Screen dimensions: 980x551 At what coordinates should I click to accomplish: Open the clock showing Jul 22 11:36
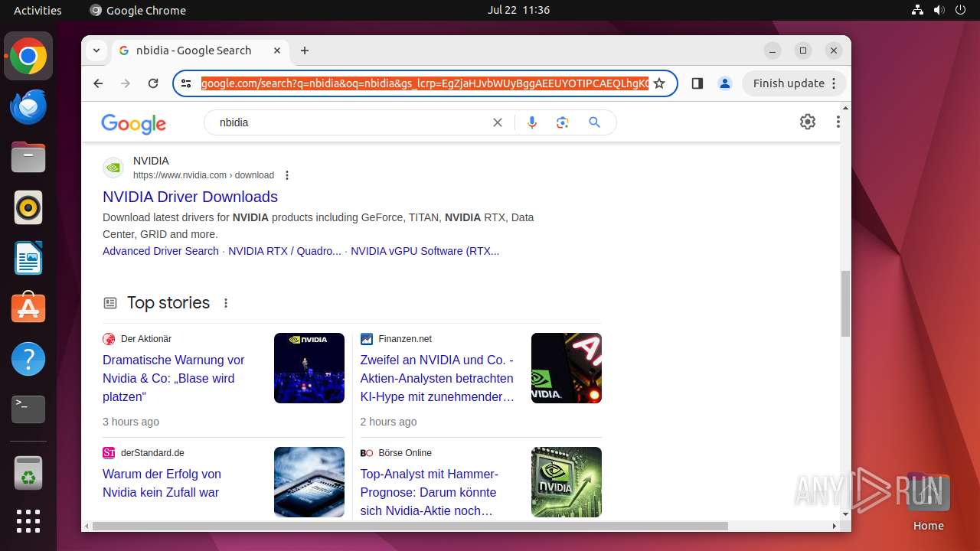point(518,10)
